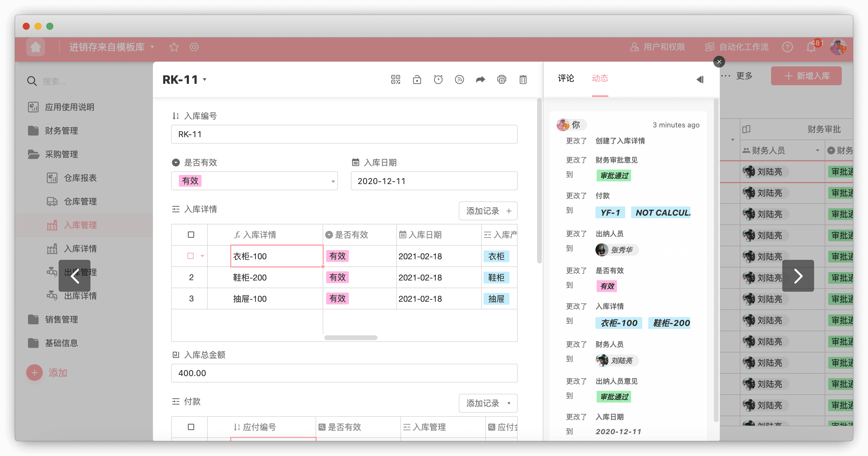
Task: Open app settings hexagon icon
Action: [x=194, y=47]
